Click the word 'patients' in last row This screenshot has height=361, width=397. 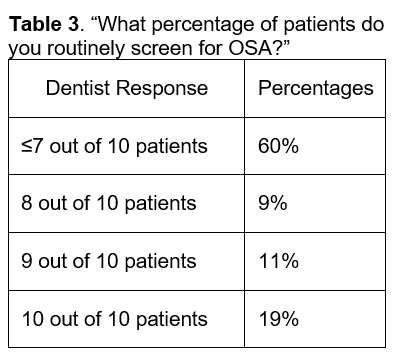click(x=172, y=319)
